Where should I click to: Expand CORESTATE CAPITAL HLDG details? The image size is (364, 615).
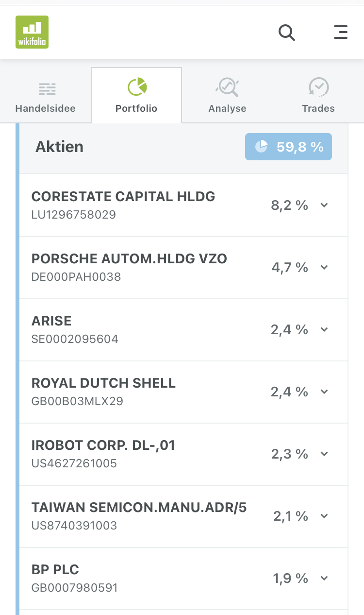click(324, 205)
